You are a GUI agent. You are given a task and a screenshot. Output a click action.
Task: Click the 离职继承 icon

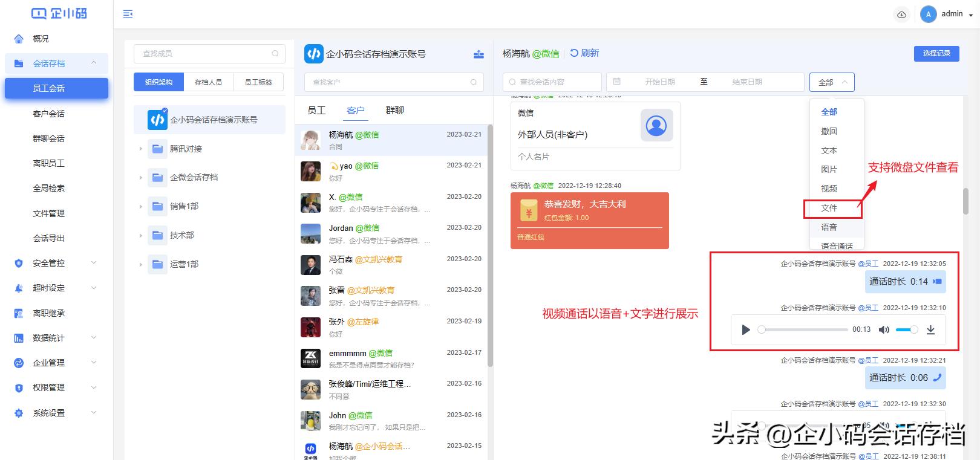pyautogui.click(x=19, y=313)
